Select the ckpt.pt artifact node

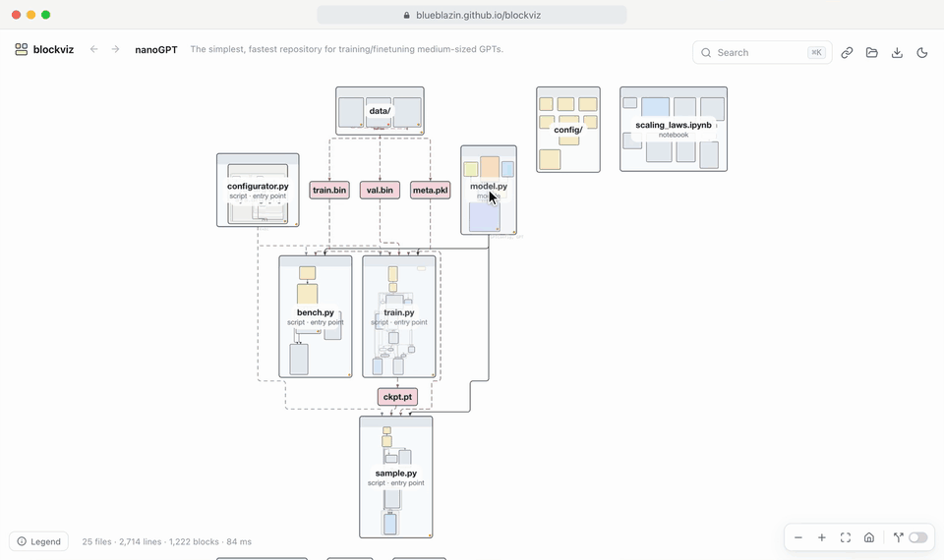397,397
